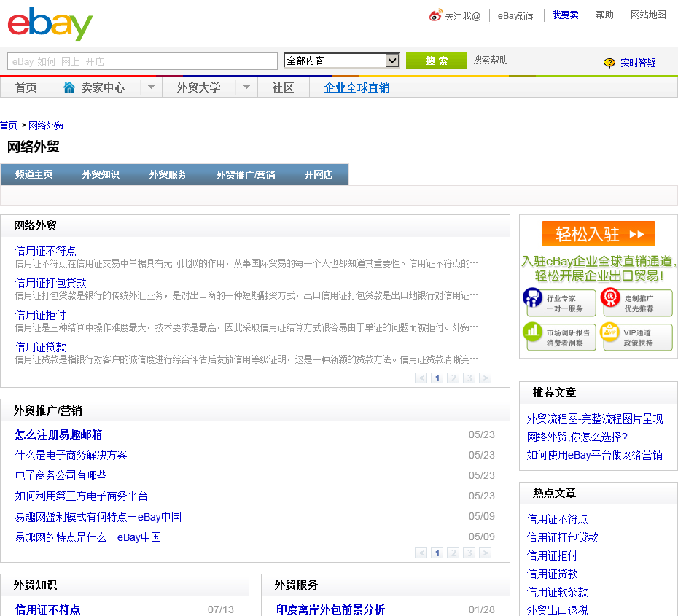This screenshot has width=678, height=616.
Task: Focus the eBay search input field
Action: pos(142,61)
